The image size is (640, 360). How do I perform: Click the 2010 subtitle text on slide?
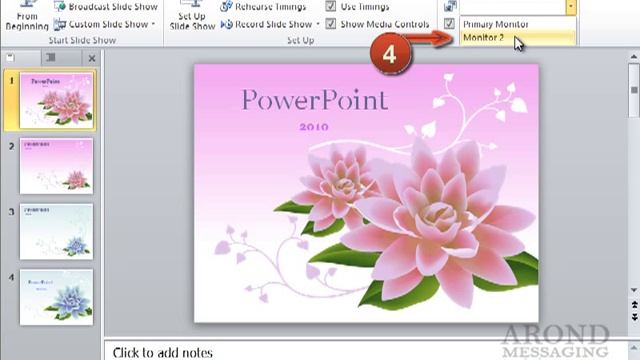click(314, 127)
